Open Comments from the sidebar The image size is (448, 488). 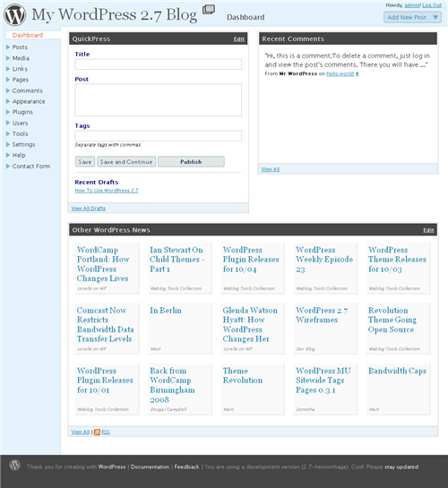[28, 90]
